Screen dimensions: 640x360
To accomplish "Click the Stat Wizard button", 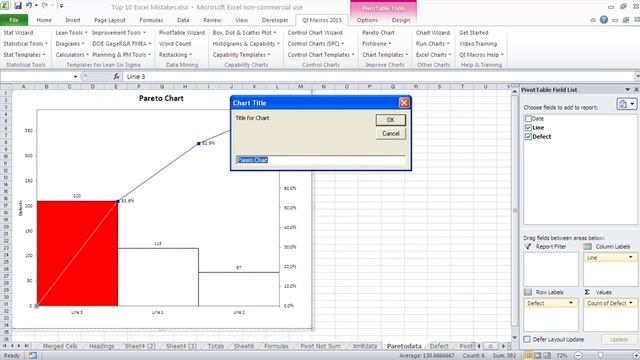I will 18,33.
